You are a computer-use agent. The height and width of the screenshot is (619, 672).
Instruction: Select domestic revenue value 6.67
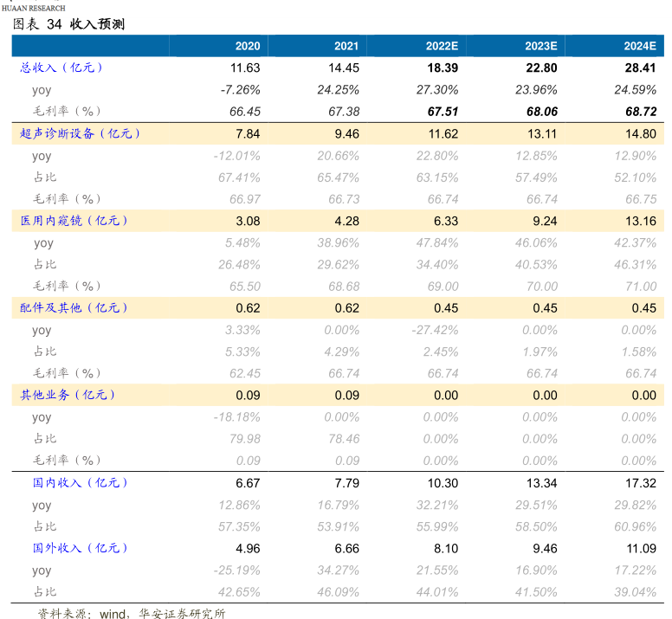point(248,483)
